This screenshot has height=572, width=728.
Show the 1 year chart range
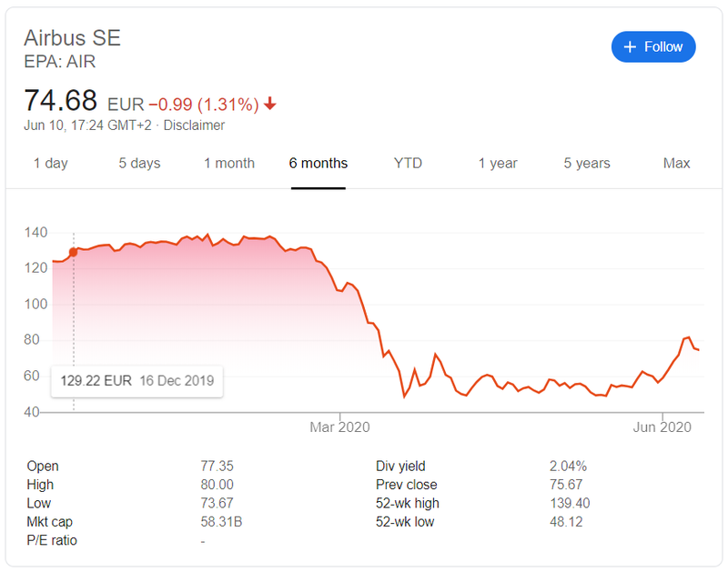tap(498, 164)
